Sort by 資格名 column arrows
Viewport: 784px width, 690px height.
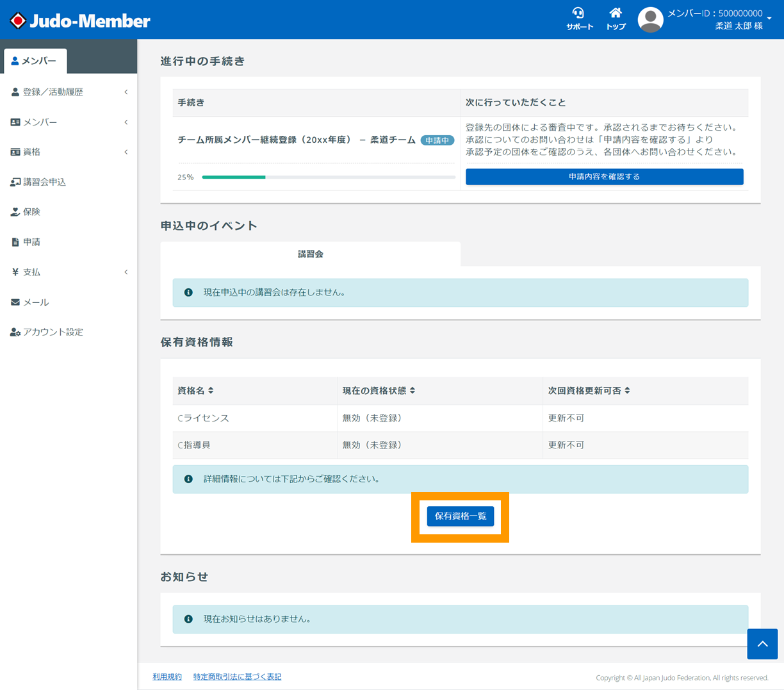(x=211, y=391)
